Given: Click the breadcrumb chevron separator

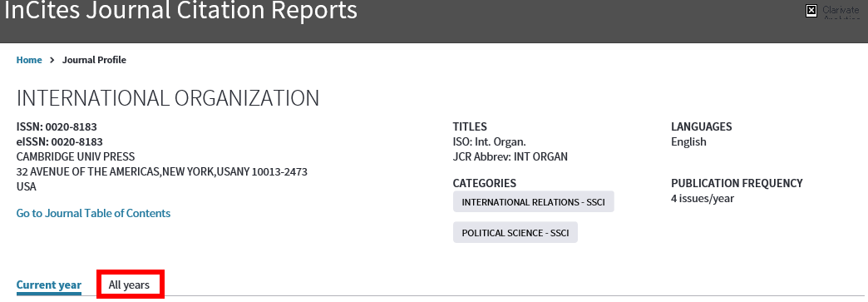Looking at the screenshot, I should 52,60.
